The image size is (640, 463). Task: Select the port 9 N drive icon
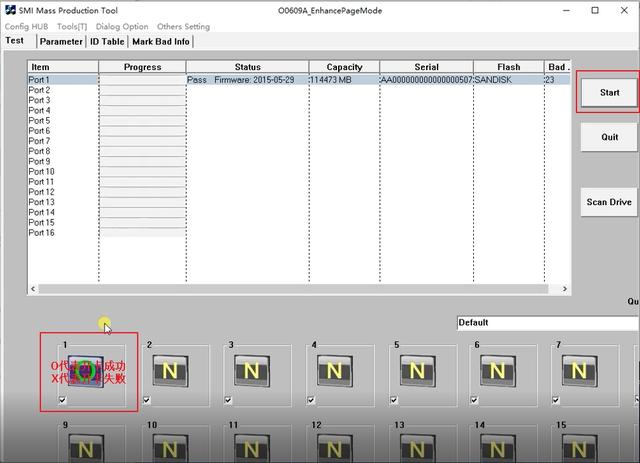86,448
